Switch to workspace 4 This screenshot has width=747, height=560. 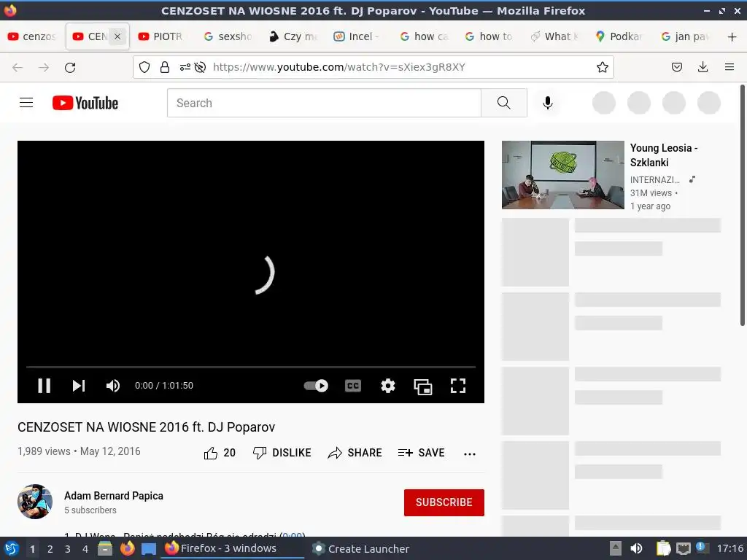coord(85,549)
